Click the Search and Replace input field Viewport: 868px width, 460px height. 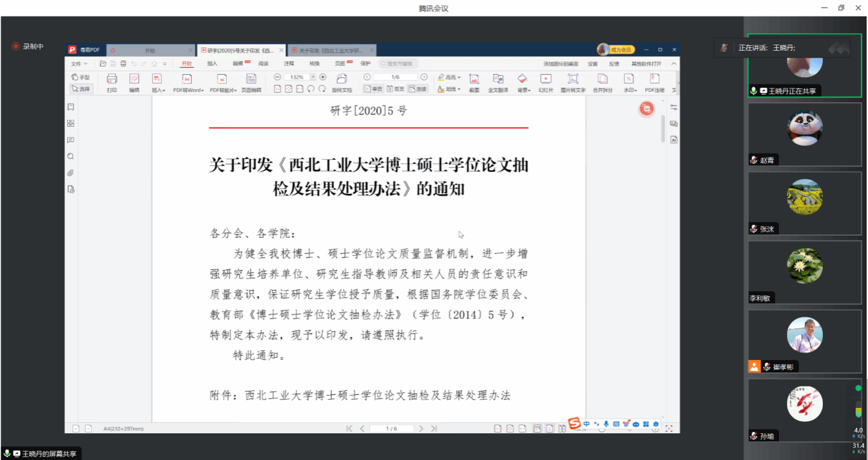(x=398, y=63)
